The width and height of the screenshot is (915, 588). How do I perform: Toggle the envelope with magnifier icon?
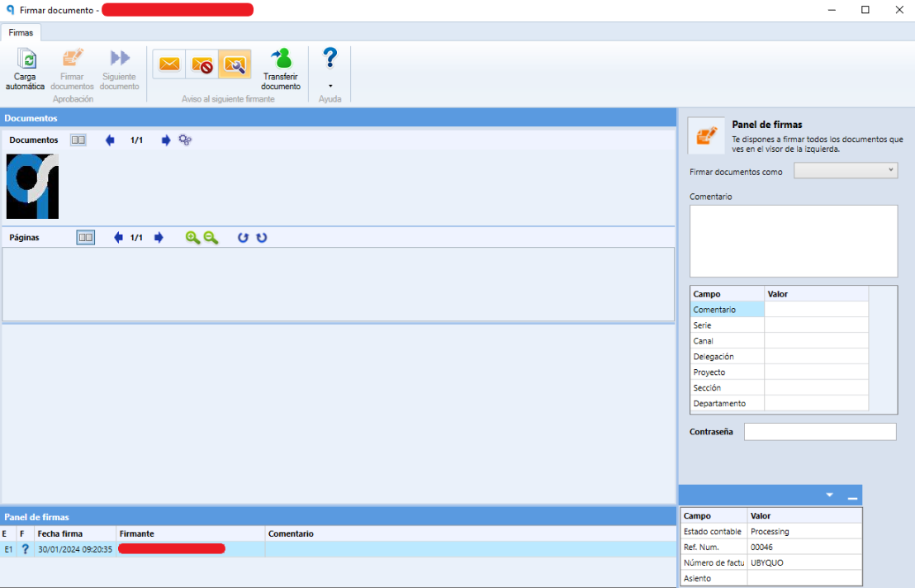235,64
